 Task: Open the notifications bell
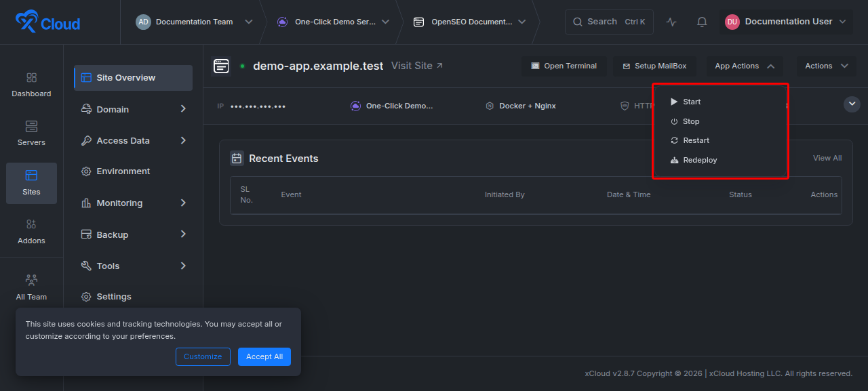[702, 22]
